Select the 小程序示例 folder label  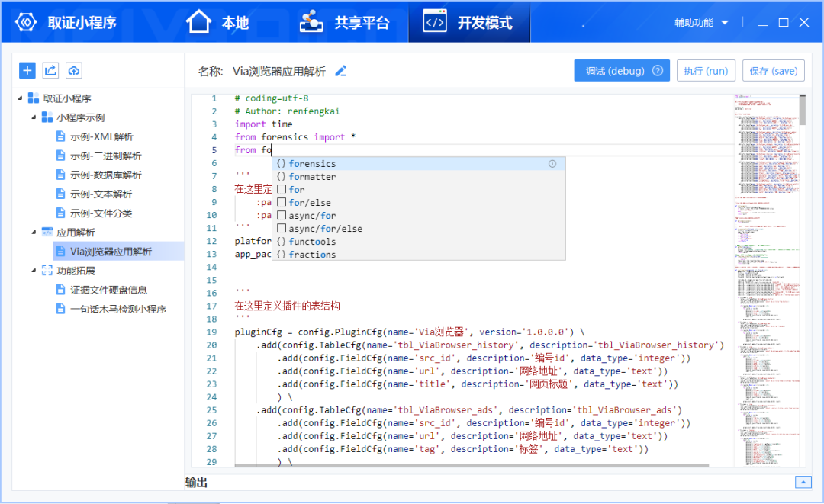pos(80,117)
